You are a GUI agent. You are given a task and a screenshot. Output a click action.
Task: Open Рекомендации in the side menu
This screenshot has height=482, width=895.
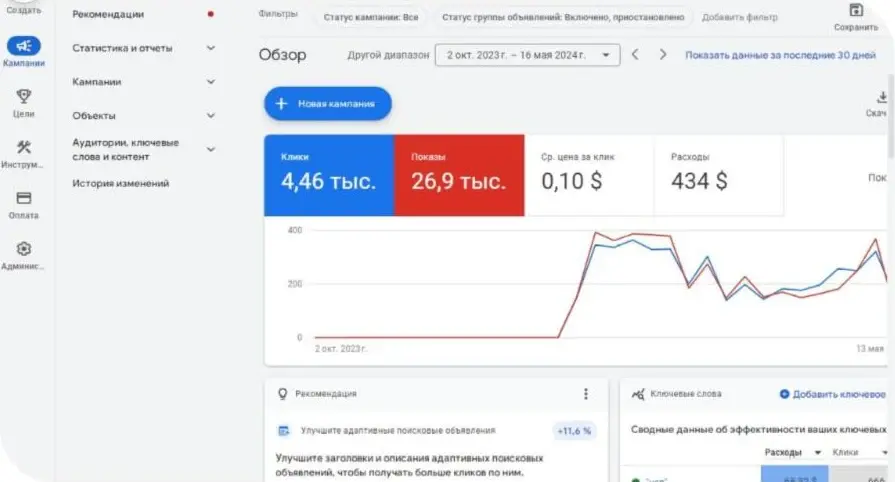click(x=108, y=14)
